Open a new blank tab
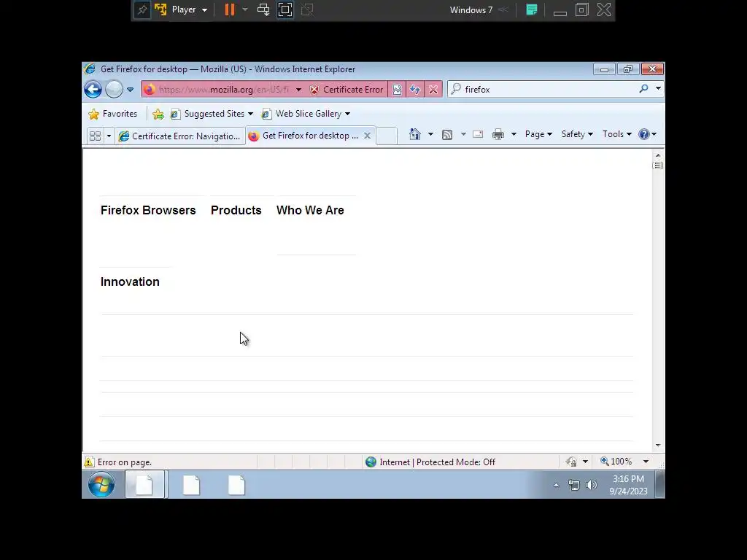747x560 pixels. point(387,136)
